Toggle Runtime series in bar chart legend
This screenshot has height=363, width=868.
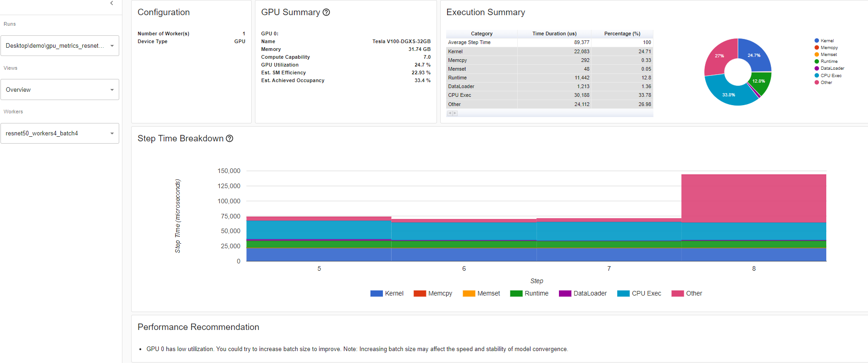tap(516, 294)
